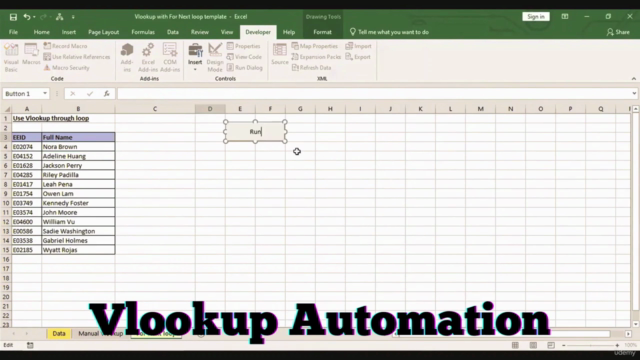Open the File menu

(13, 32)
